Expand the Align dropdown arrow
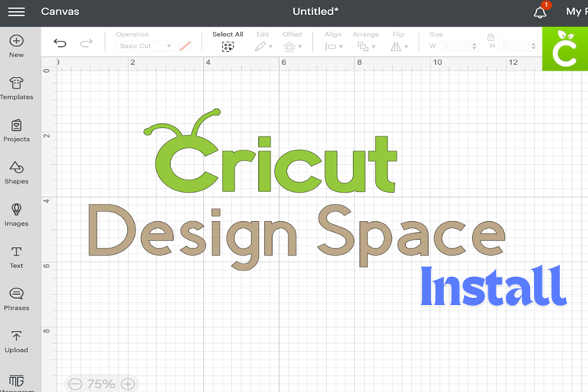The image size is (588, 392). coord(341,47)
